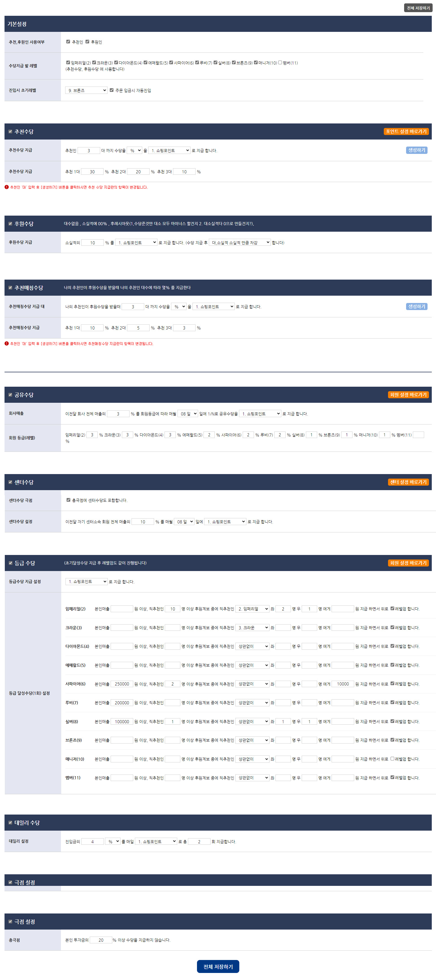This screenshot has height=980, width=436.
Task: Open the 등급수당 지급 설정 point dropdown
Action: point(86,581)
